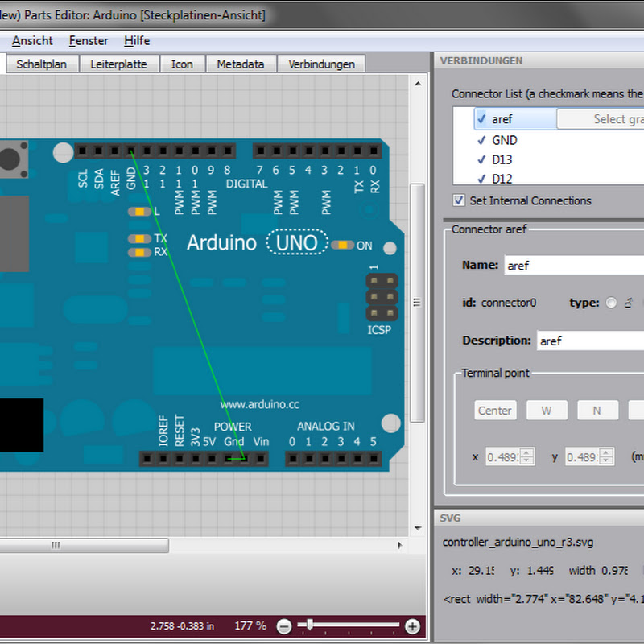Select the GND connector in list
644x644 pixels.
505,140
